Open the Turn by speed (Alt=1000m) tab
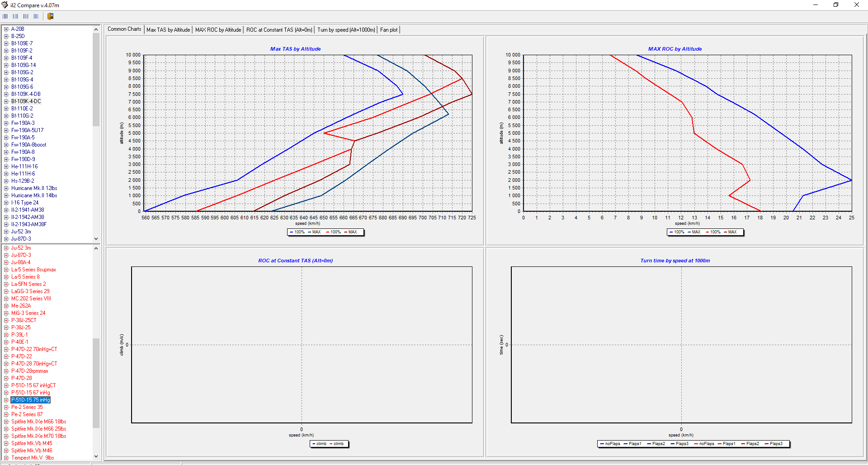The height and width of the screenshot is (465, 868). pyautogui.click(x=346, y=30)
